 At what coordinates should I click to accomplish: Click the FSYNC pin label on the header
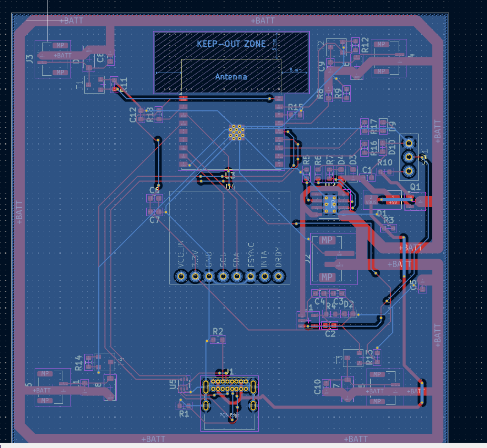click(251, 258)
